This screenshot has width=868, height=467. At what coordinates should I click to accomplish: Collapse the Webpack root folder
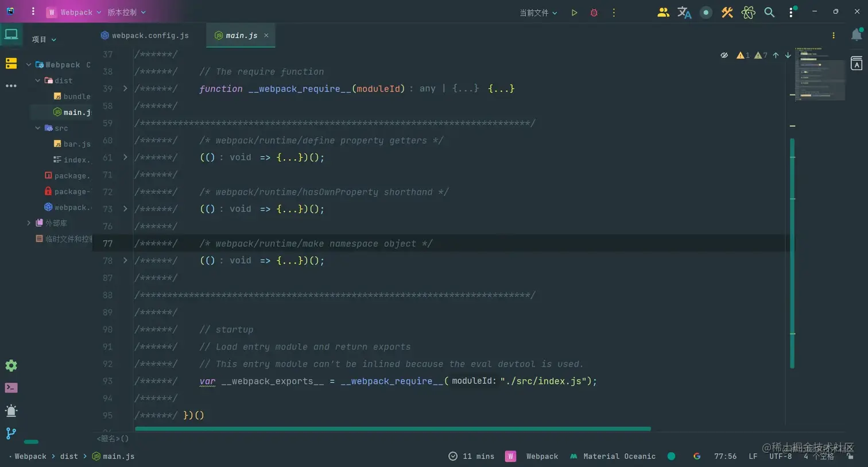click(x=29, y=64)
